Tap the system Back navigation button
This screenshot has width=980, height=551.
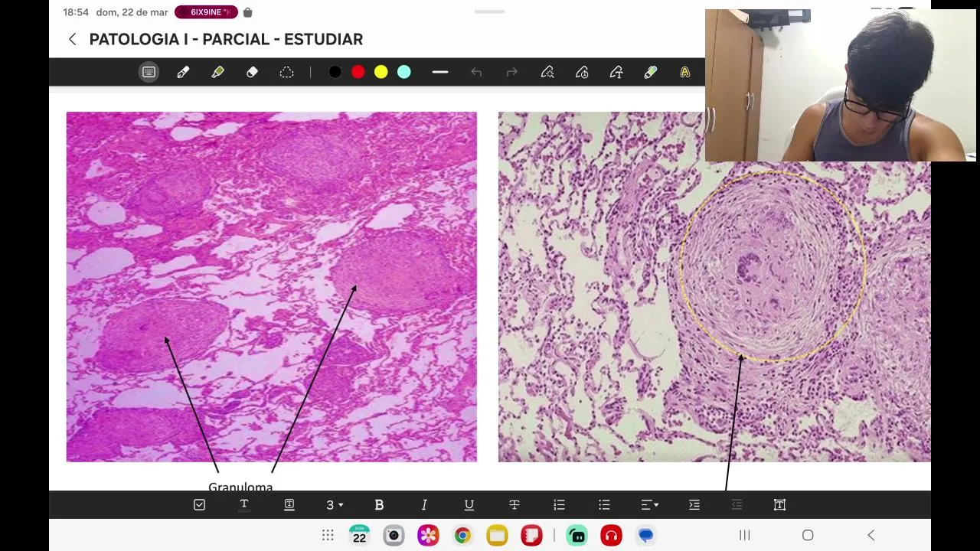871,535
